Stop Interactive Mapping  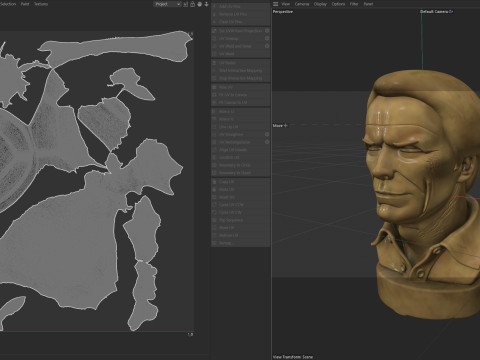[241, 78]
